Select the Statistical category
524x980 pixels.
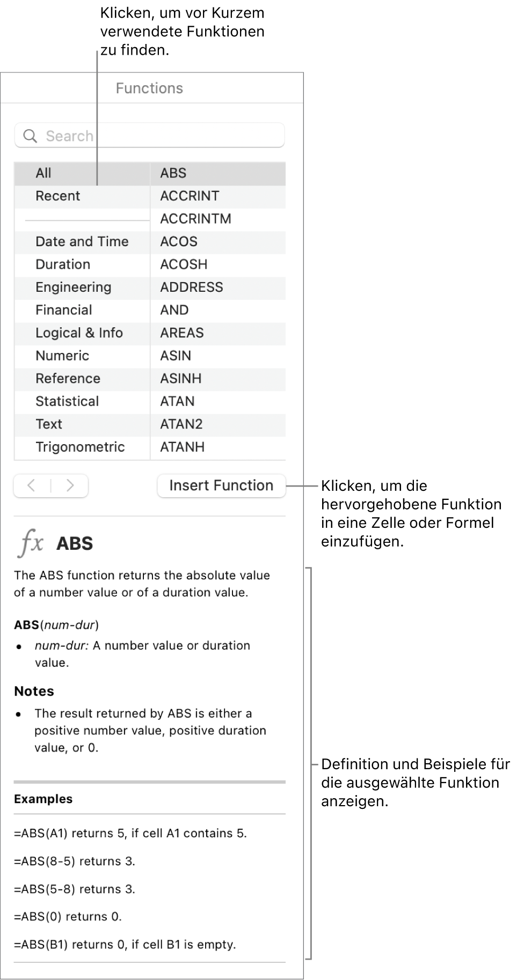click(67, 402)
